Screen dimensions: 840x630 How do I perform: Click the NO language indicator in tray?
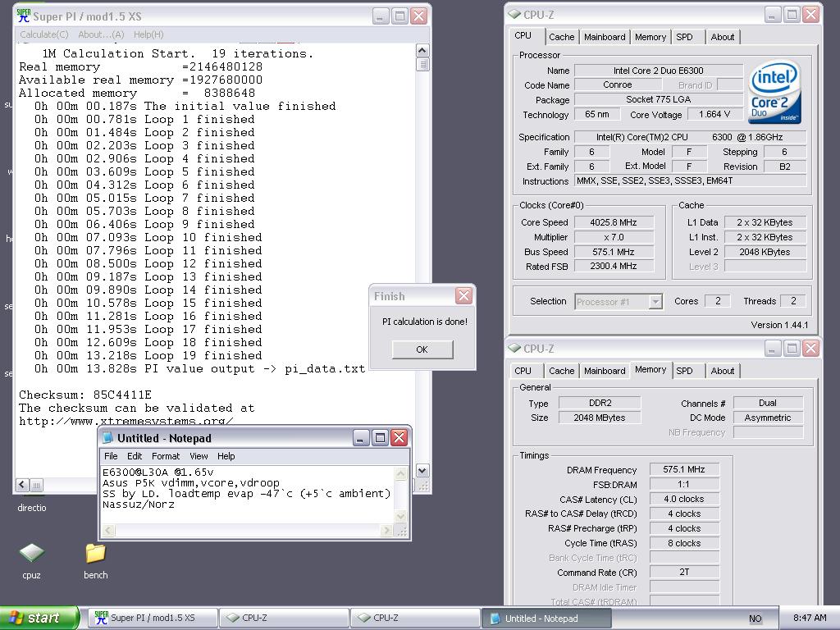(755, 619)
